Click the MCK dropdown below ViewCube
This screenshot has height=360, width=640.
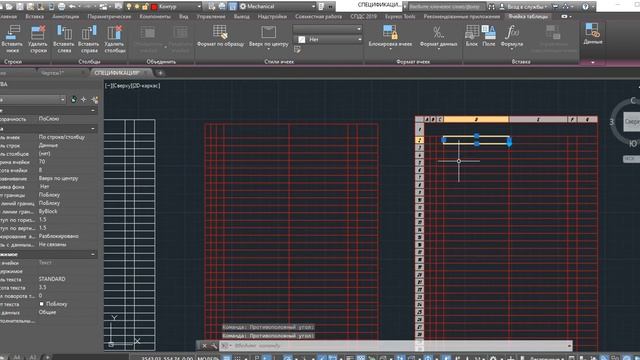click(631, 159)
